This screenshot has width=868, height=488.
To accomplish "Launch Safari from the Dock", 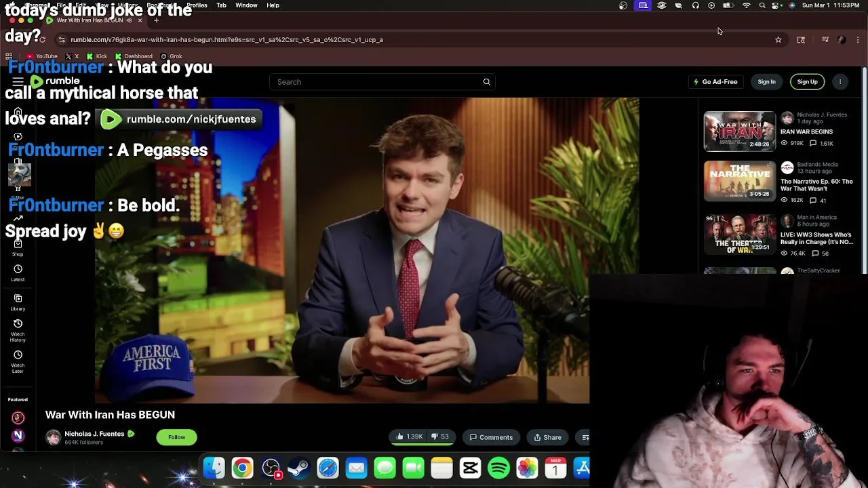I will (328, 468).
